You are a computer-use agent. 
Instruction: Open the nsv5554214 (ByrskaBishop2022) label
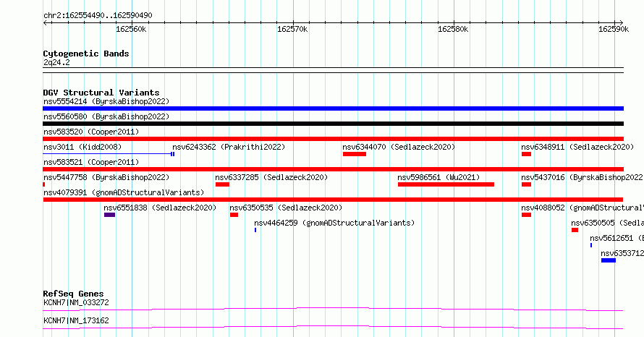[x=106, y=101]
